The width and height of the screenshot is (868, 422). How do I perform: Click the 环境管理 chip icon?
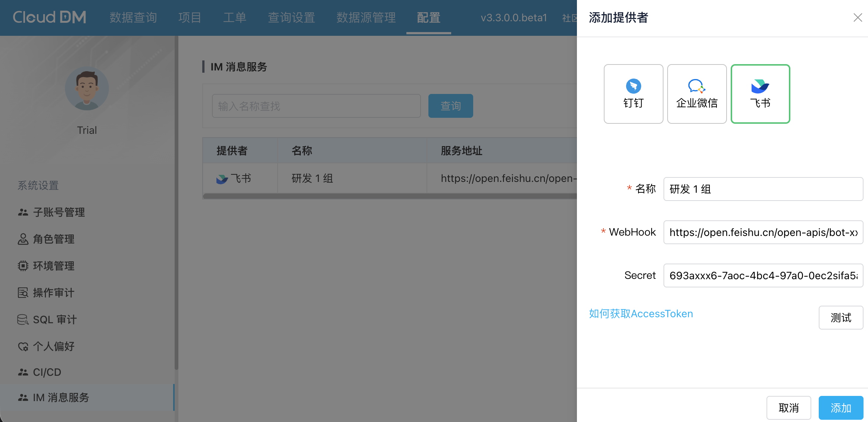pyautogui.click(x=23, y=266)
